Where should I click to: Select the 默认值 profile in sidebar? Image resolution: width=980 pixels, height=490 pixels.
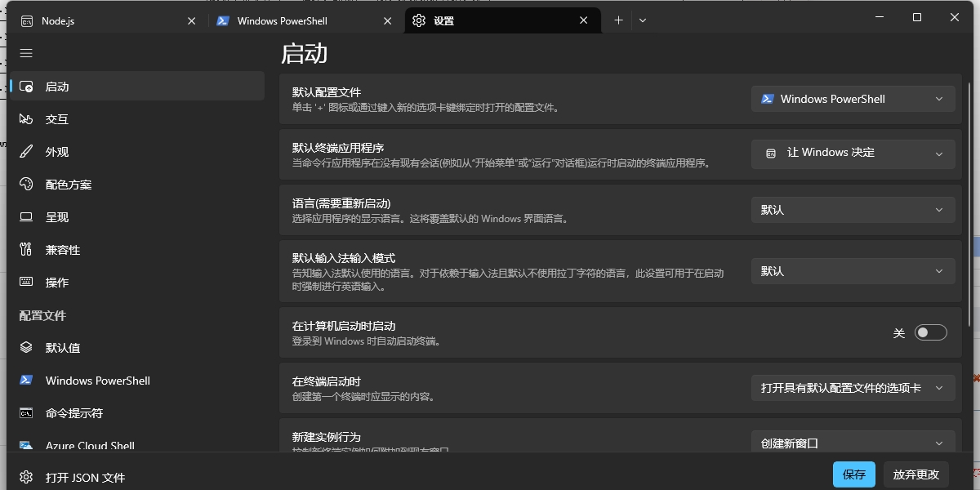coord(59,347)
